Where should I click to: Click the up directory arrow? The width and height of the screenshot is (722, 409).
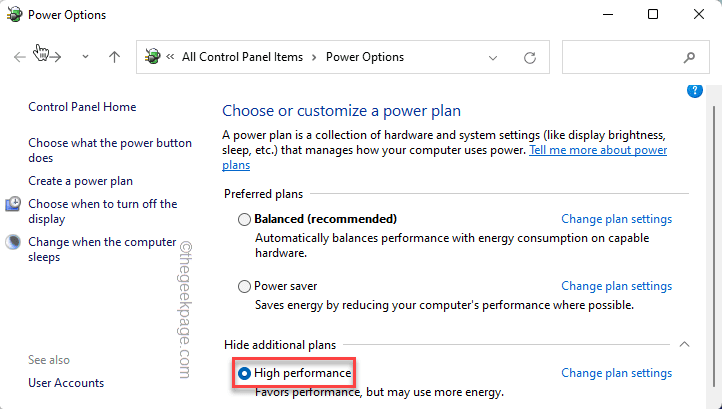coord(114,57)
